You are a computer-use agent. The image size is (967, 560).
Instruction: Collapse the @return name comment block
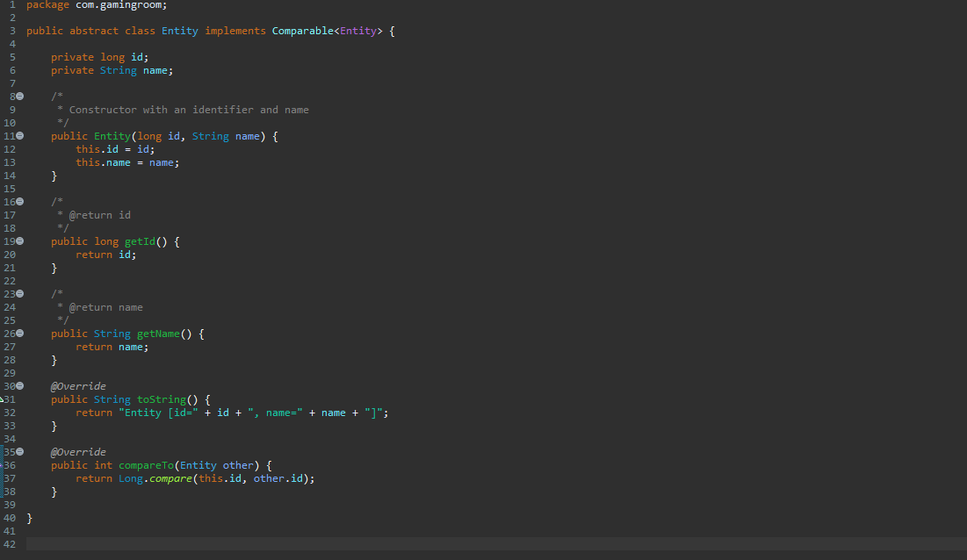pos(19,293)
